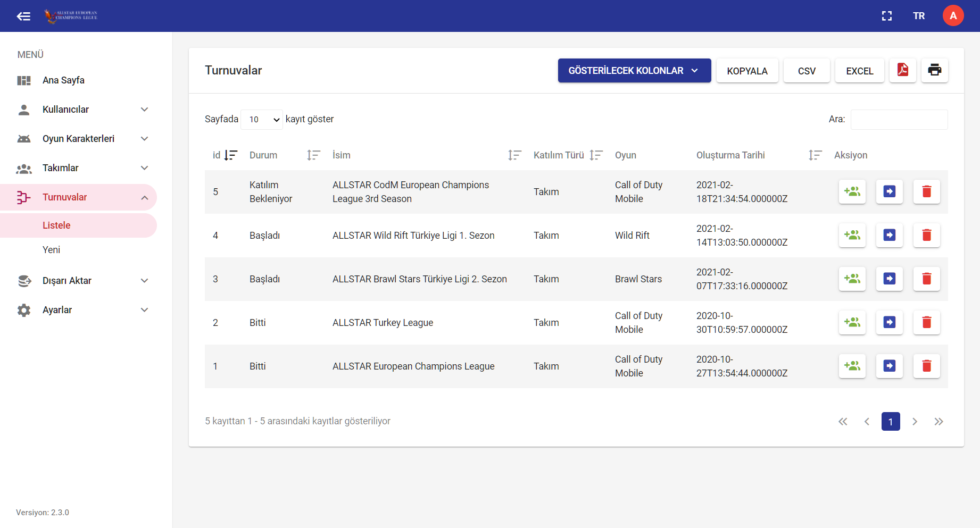Screen dimensions: 980x528
Task: Open the TR language selector
Action: (919, 16)
